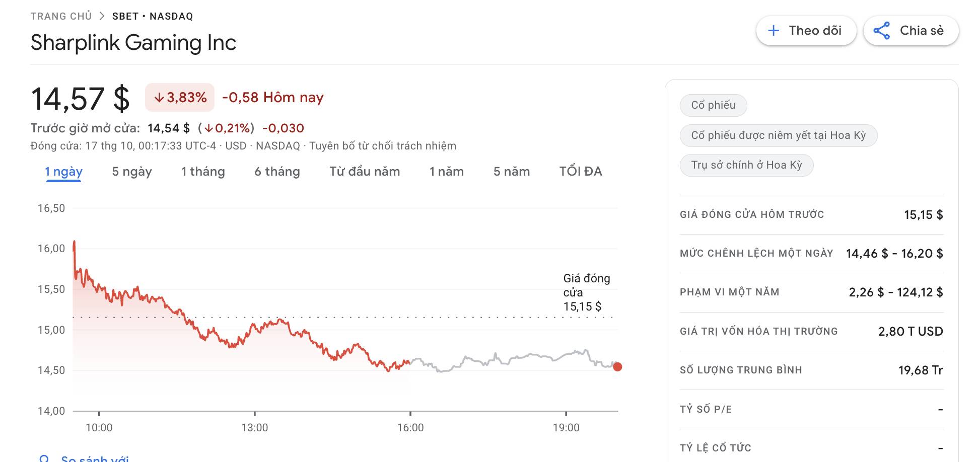This screenshot has height=462, width=980.
Task: Click the red end-of-chart price dot
Action: (x=617, y=367)
